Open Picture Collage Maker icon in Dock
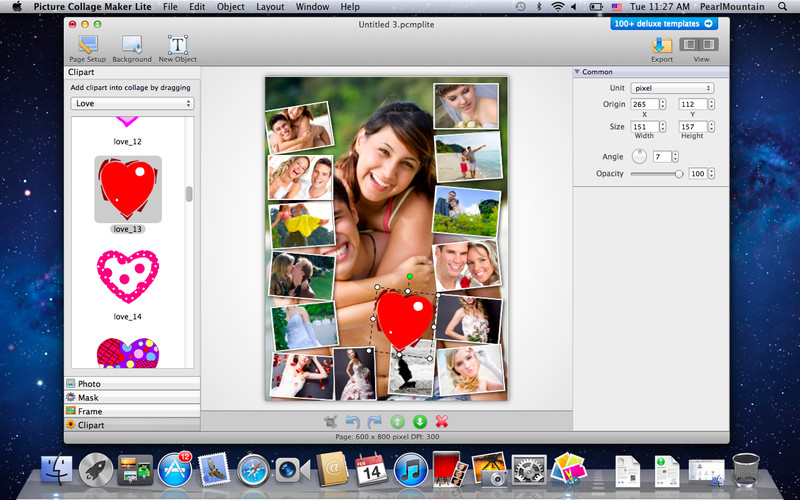 (x=568, y=469)
